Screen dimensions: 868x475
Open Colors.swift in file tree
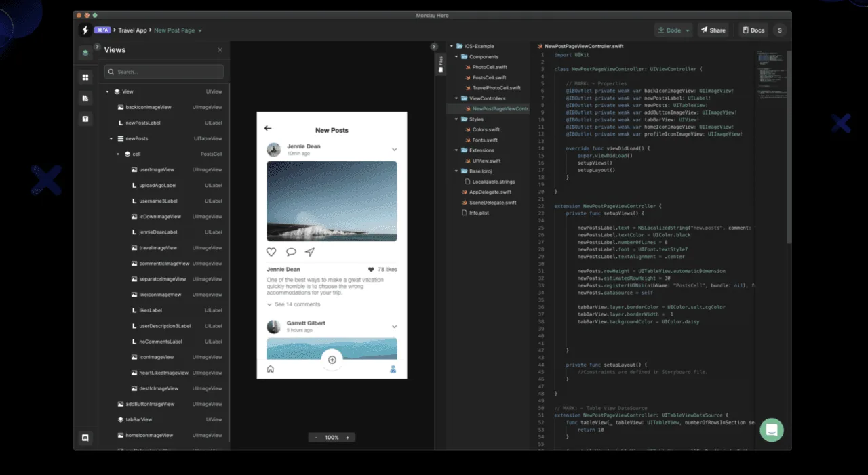[x=486, y=129]
